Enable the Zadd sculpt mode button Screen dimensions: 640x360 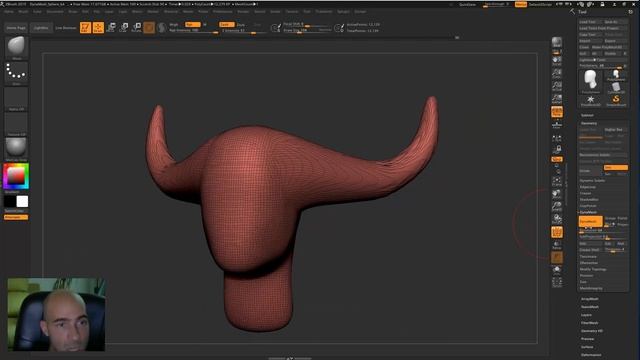pyautogui.click(x=227, y=24)
